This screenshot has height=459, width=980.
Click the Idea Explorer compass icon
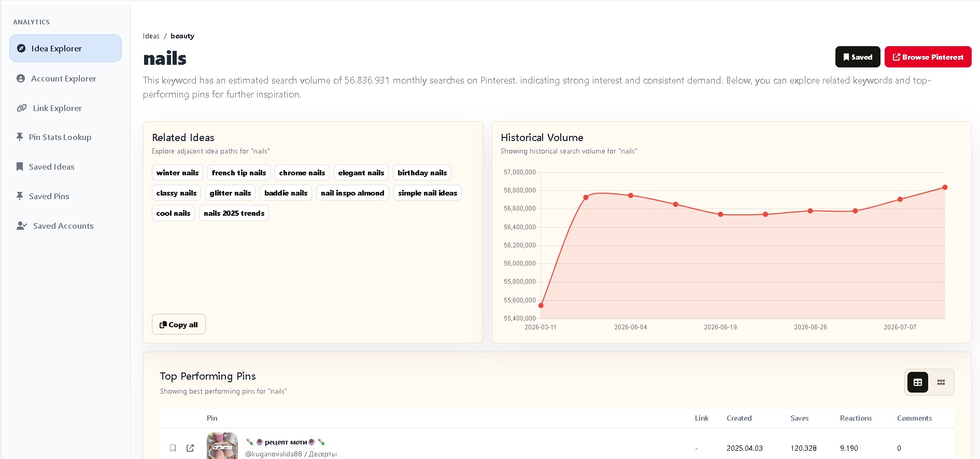click(x=21, y=48)
